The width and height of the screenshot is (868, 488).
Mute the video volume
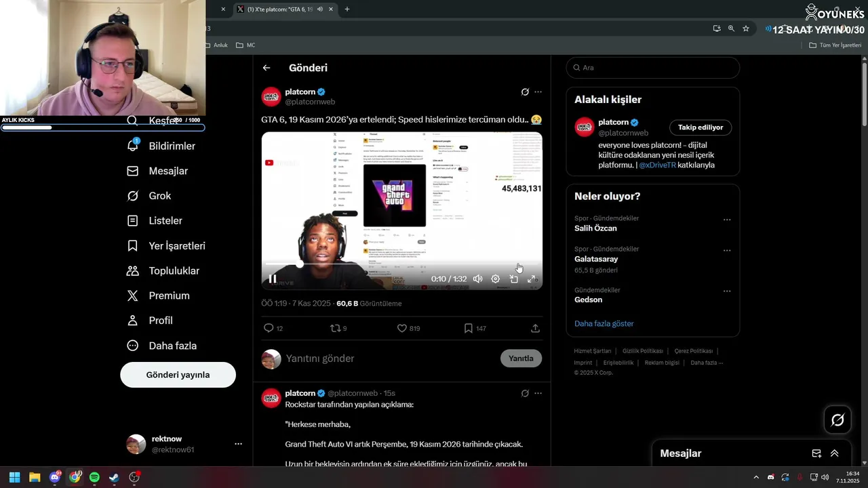click(x=477, y=279)
